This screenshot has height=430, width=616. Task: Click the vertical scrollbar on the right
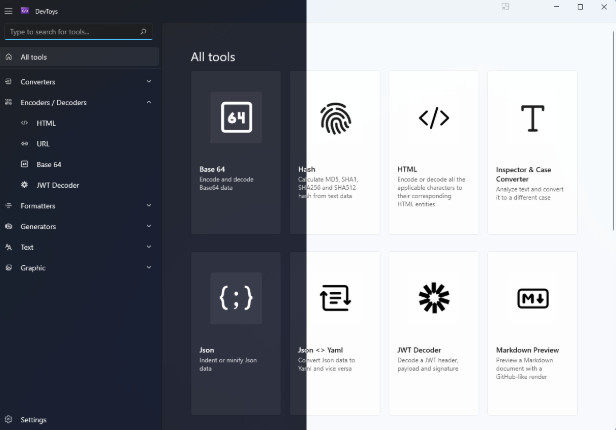(x=613, y=131)
